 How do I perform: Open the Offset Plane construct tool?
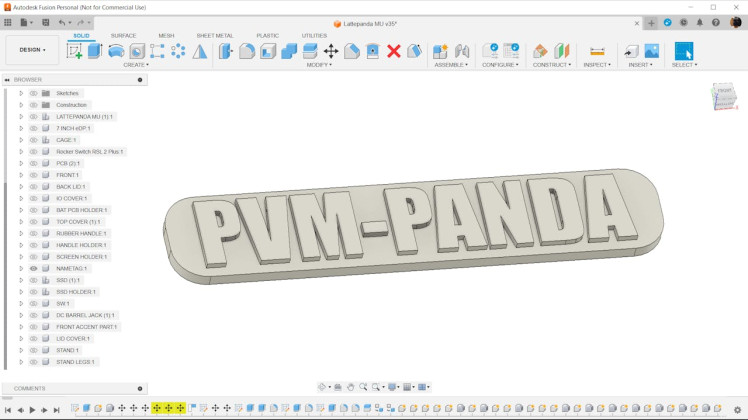(x=540, y=51)
